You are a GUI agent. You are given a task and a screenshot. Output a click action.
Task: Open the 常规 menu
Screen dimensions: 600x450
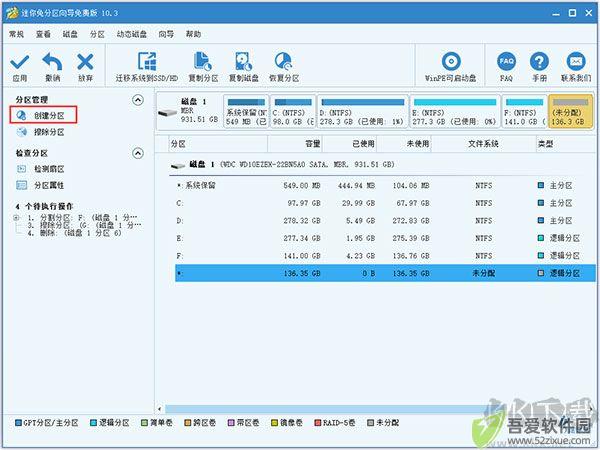(x=16, y=34)
